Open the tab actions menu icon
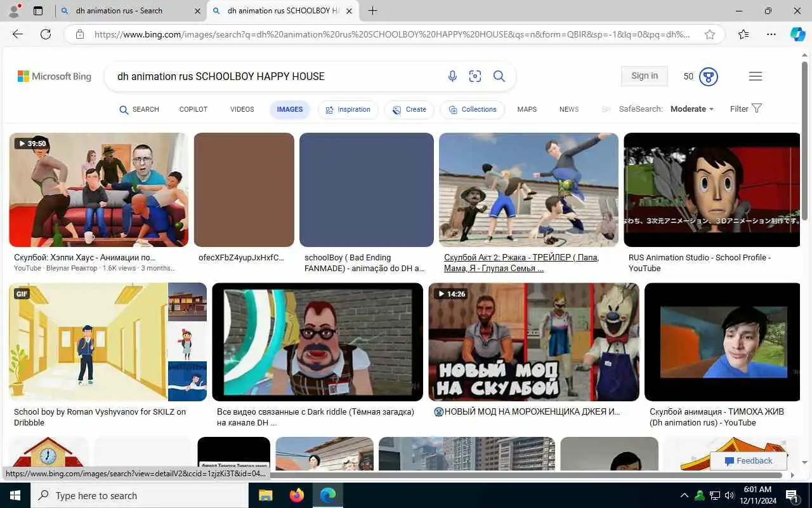The width and height of the screenshot is (812, 508). click(x=38, y=11)
